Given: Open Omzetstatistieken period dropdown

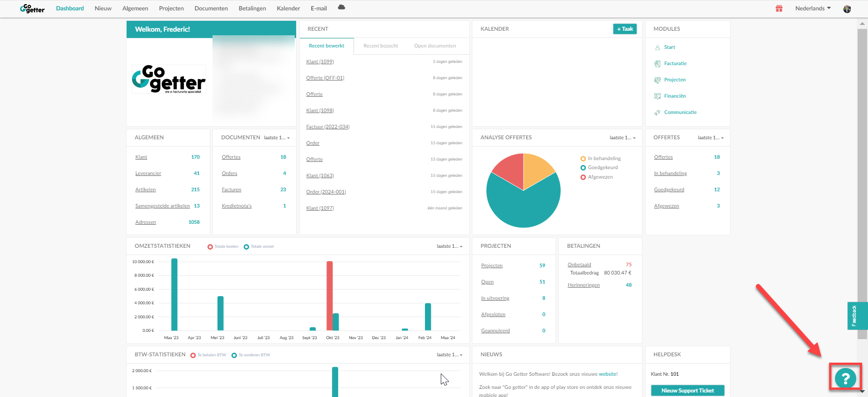Looking at the screenshot, I should tap(449, 246).
